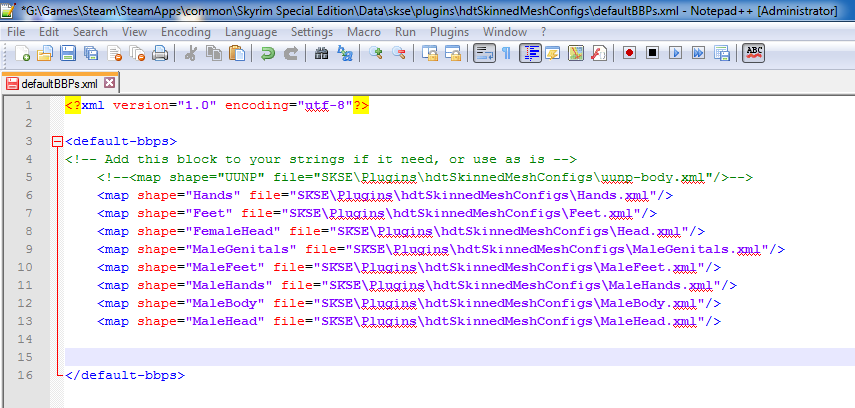Click the Print toolbar icon
855x408 pixels.
[x=160, y=53]
